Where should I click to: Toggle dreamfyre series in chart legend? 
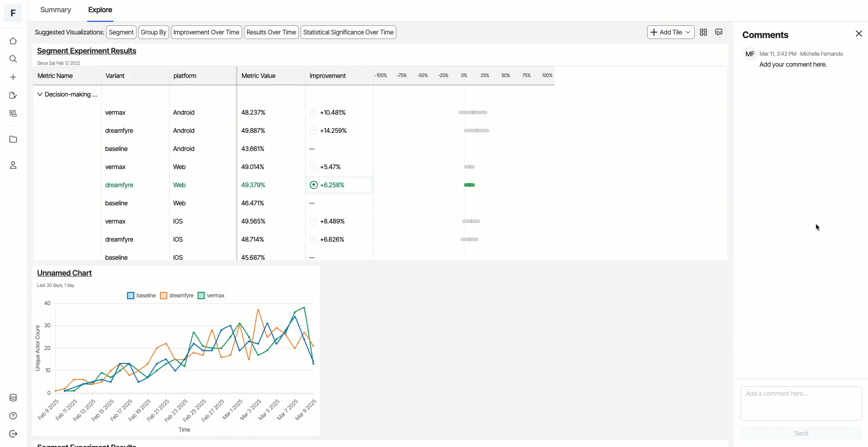tap(177, 296)
